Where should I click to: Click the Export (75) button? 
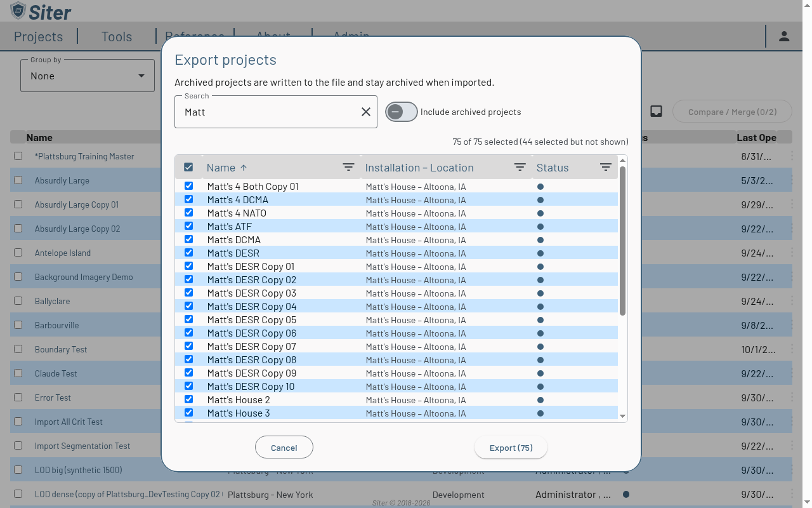tap(511, 448)
